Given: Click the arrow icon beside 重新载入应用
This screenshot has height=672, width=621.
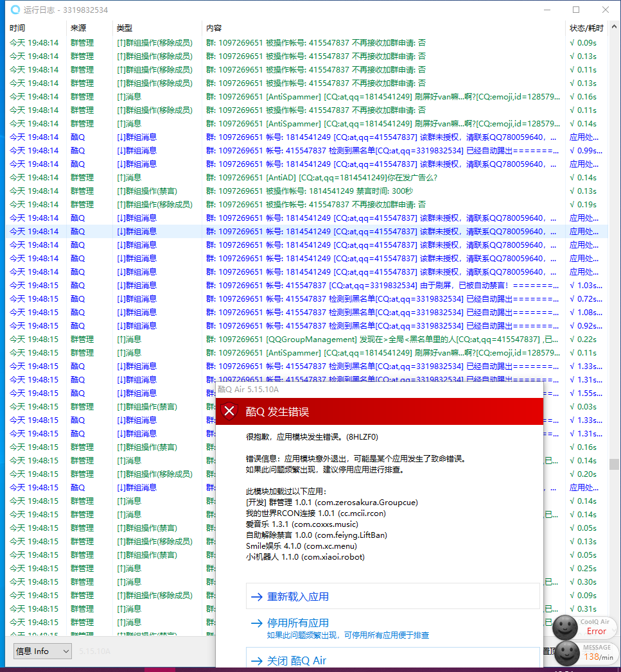Looking at the screenshot, I should point(257,597).
